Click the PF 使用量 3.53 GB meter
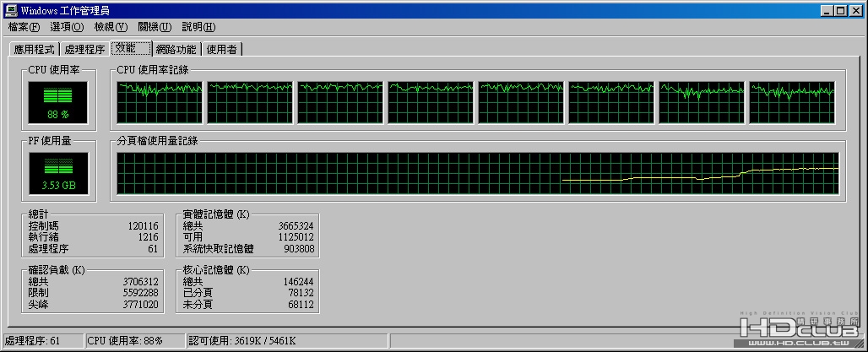 click(x=58, y=174)
